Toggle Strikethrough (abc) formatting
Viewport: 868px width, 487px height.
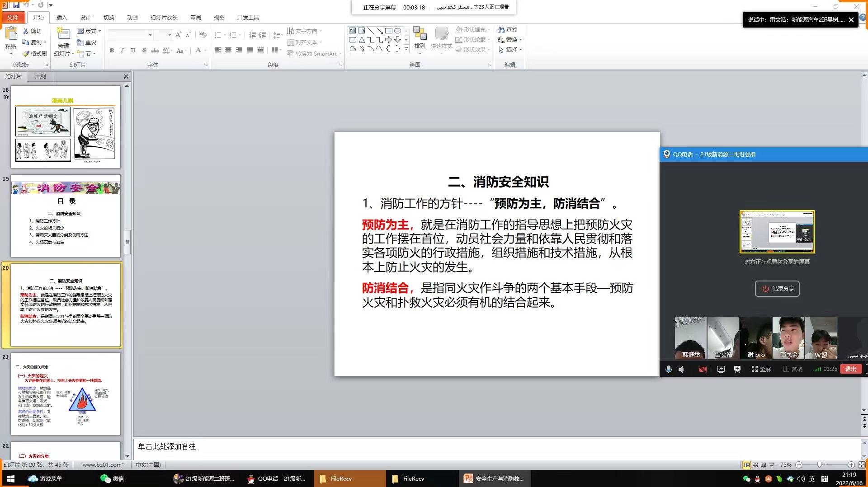click(155, 51)
